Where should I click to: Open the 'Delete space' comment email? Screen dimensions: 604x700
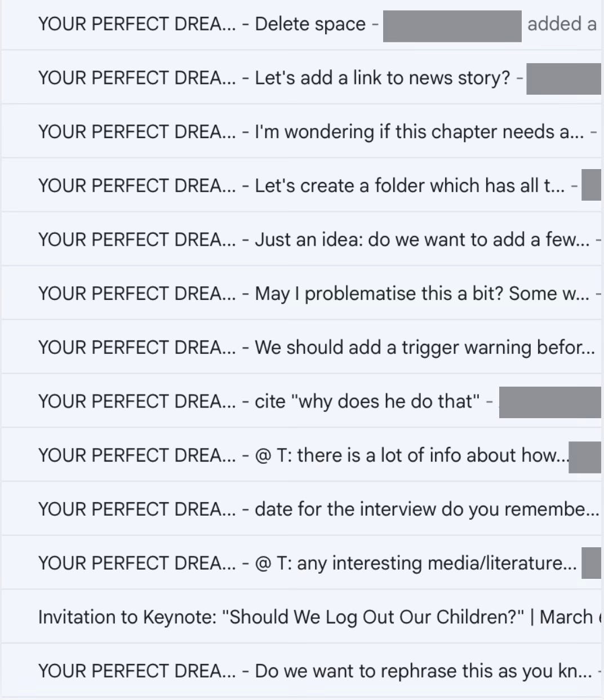(302, 24)
